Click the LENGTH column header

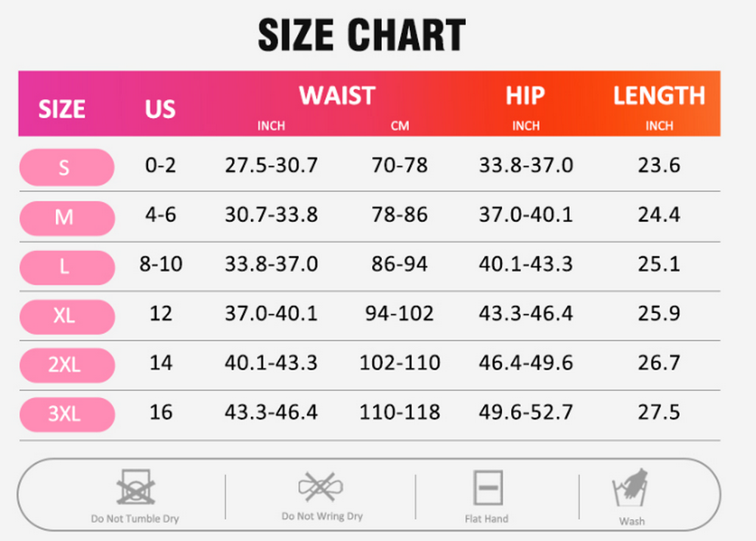[x=659, y=95]
